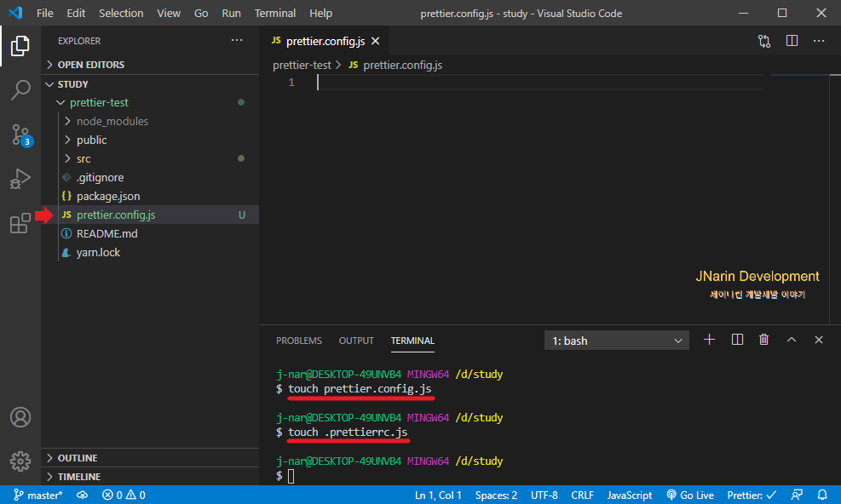Open the Search view in activity bar

point(20,90)
